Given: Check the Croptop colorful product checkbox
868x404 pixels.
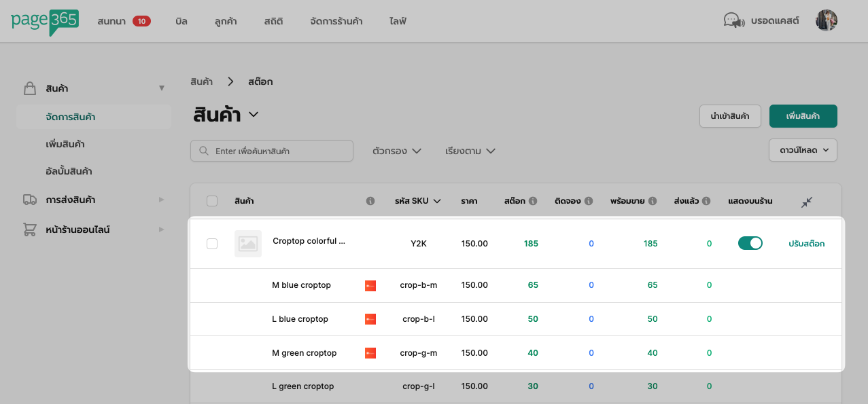Looking at the screenshot, I should point(212,244).
